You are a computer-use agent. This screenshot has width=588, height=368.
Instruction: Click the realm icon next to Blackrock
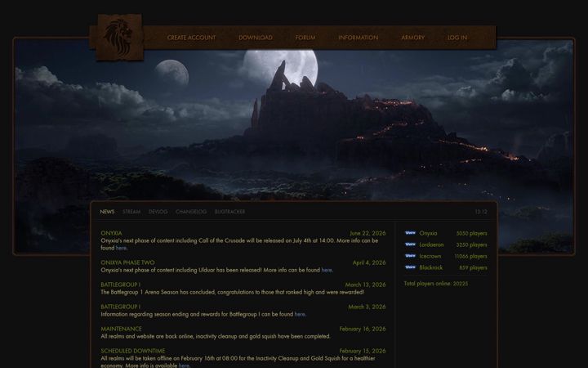(x=410, y=267)
